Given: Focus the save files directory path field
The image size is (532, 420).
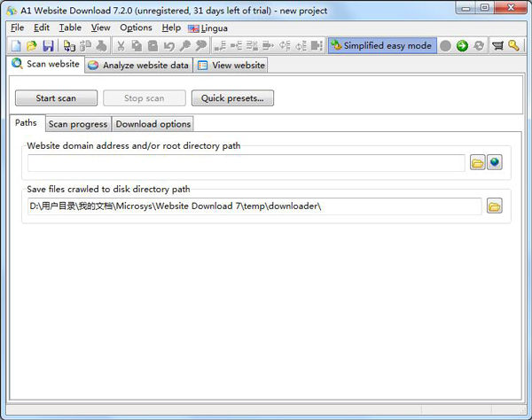Looking at the screenshot, I should [x=254, y=206].
